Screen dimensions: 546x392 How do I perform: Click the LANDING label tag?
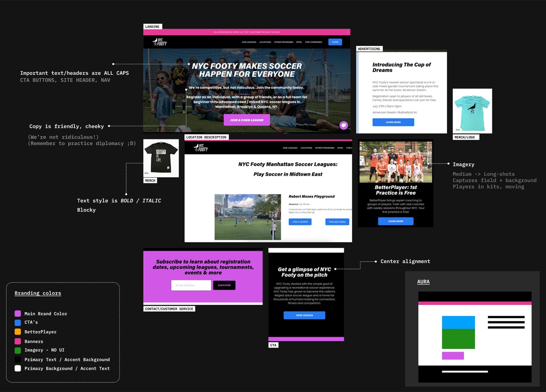(153, 27)
